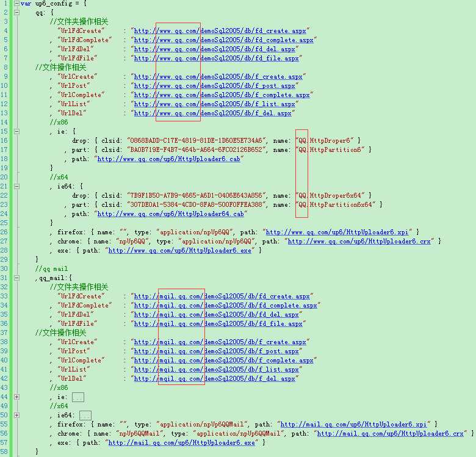Select the clsid string on line 17

(x=196, y=149)
